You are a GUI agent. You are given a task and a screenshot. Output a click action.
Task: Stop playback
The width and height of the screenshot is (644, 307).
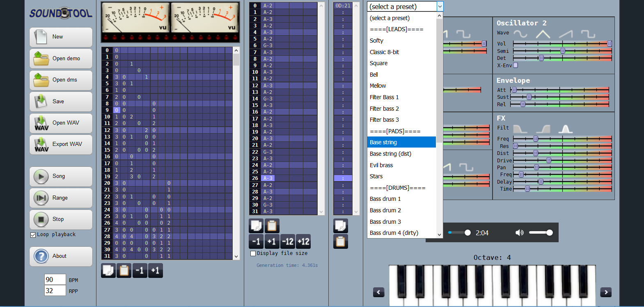coord(61,219)
